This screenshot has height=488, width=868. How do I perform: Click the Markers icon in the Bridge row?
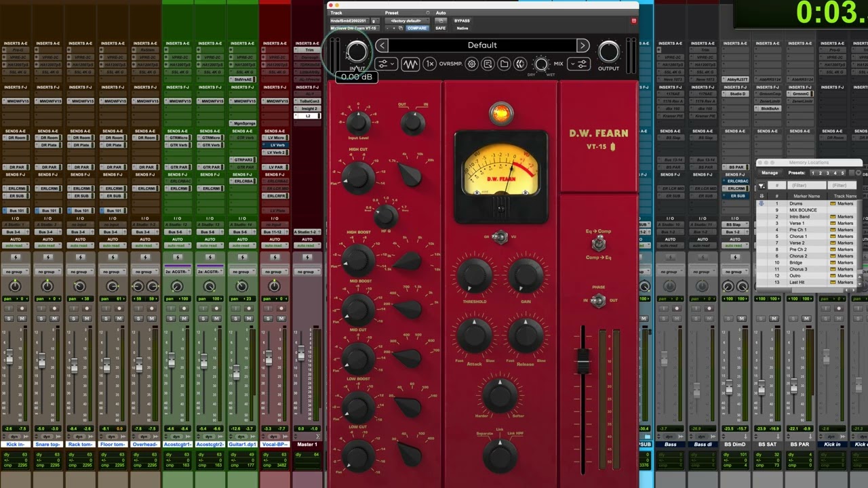coord(833,262)
